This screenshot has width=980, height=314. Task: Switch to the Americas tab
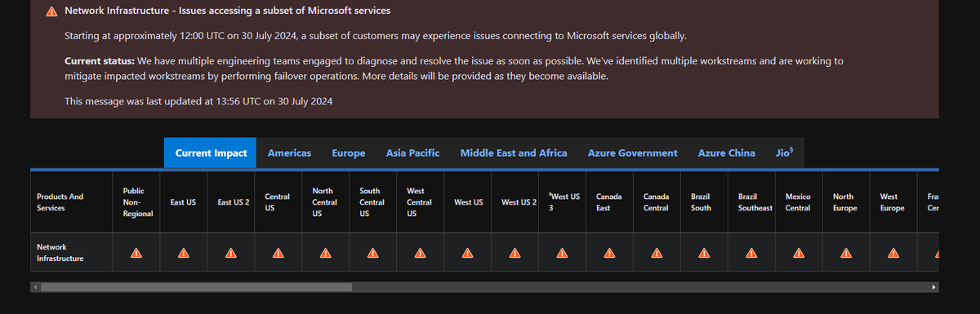click(289, 153)
